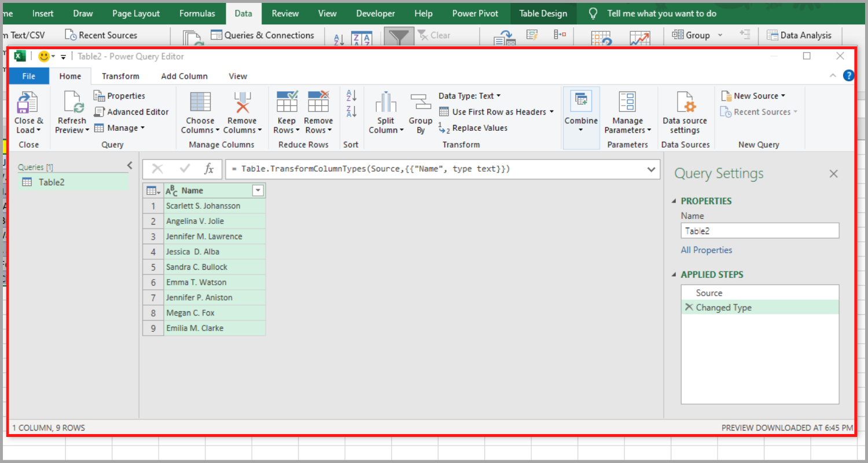Open the Name column filter dropdown
868x463 pixels.
[x=258, y=190]
